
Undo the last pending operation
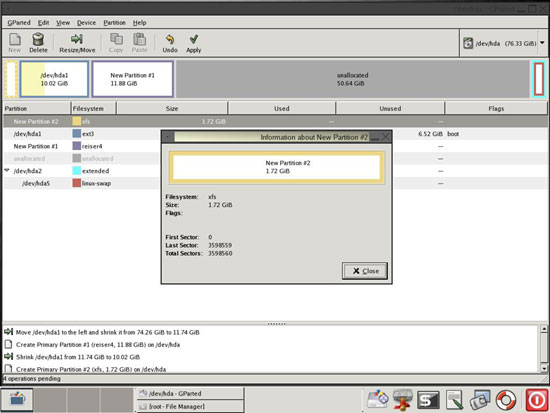pyautogui.click(x=170, y=43)
